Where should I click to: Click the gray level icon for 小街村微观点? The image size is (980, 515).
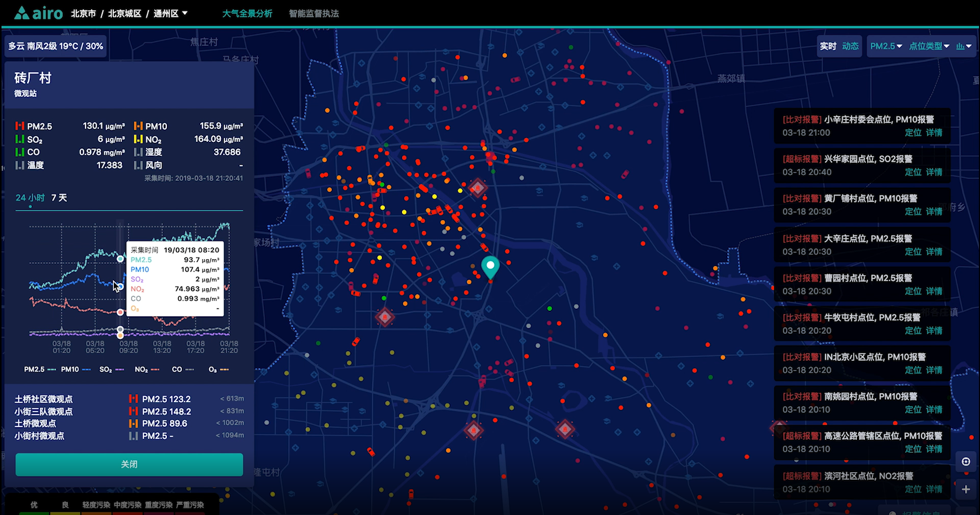133,436
